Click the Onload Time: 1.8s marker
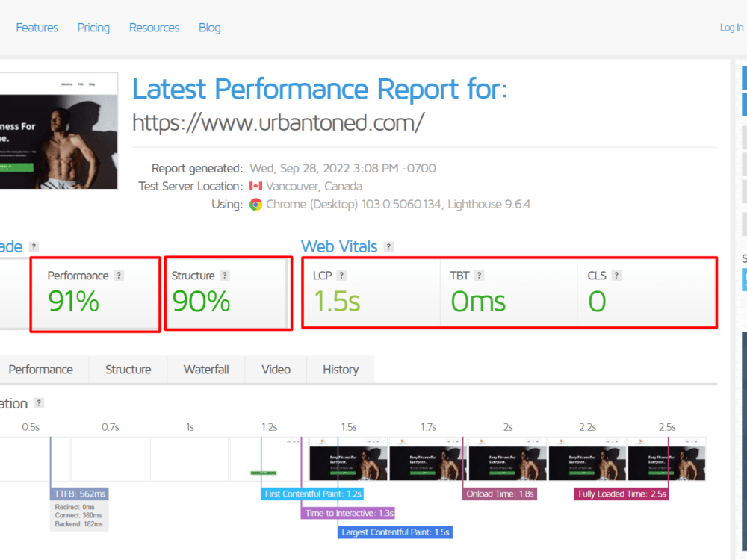Screen dimensions: 747x560 point(500,494)
